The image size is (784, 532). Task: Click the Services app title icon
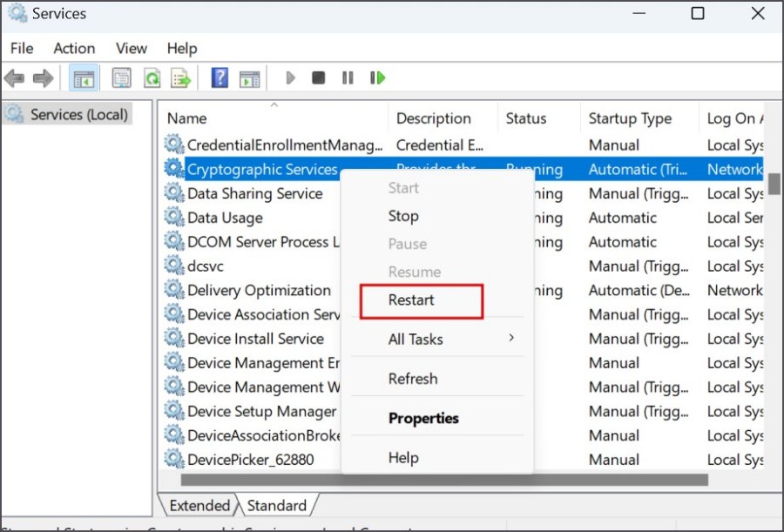click(17, 14)
